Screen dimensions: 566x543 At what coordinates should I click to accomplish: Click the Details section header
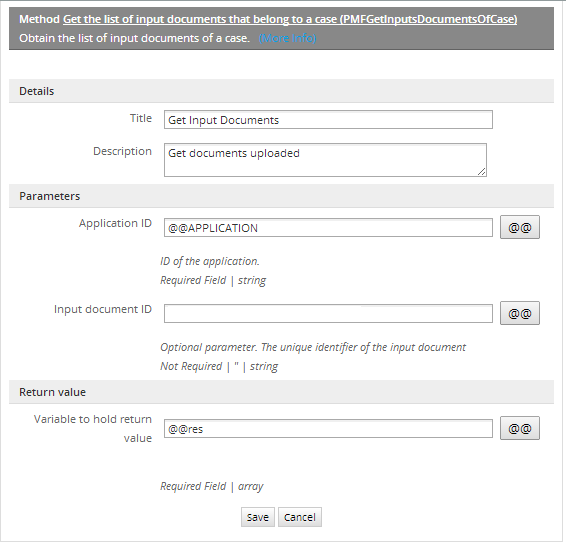point(281,91)
